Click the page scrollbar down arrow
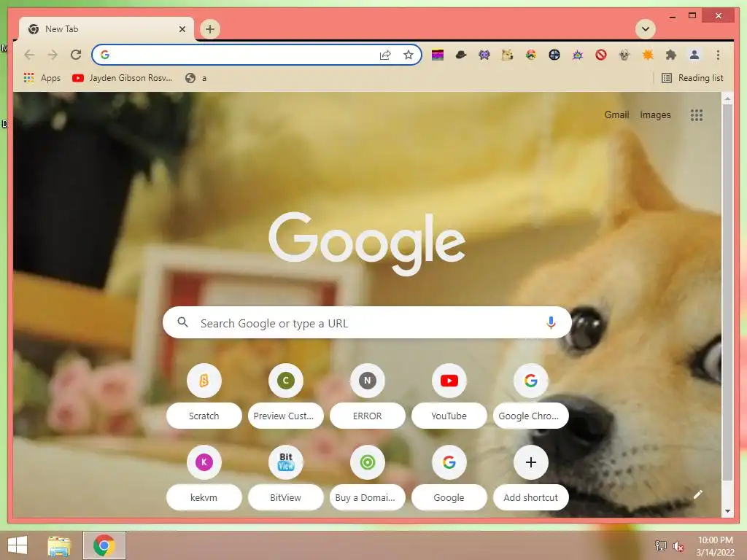 (x=727, y=511)
